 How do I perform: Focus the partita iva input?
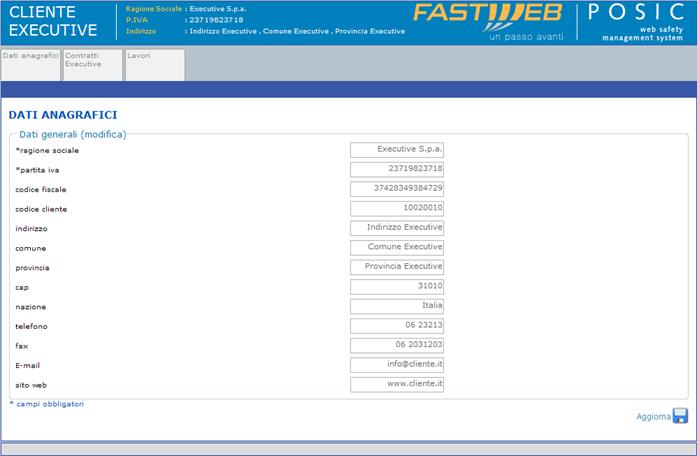[x=397, y=169]
